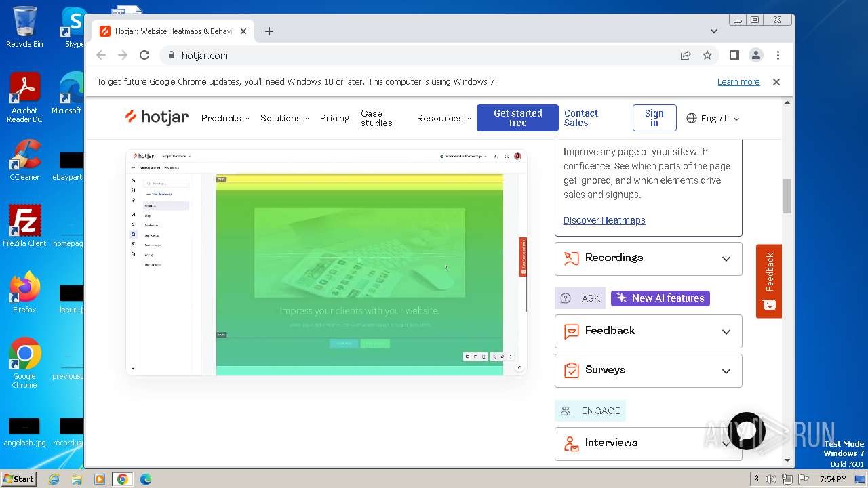Image resolution: width=868 pixels, height=488 pixels.
Task: Expand the Interviews section
Action: 648,443
